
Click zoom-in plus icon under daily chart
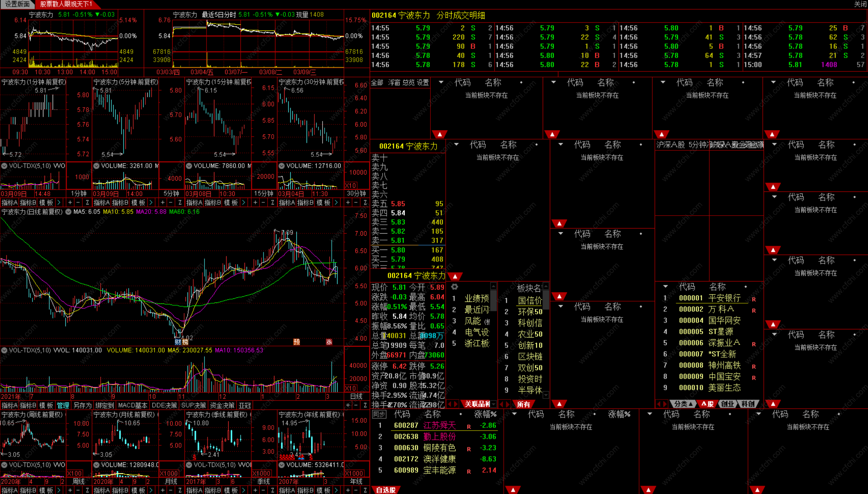348,405
